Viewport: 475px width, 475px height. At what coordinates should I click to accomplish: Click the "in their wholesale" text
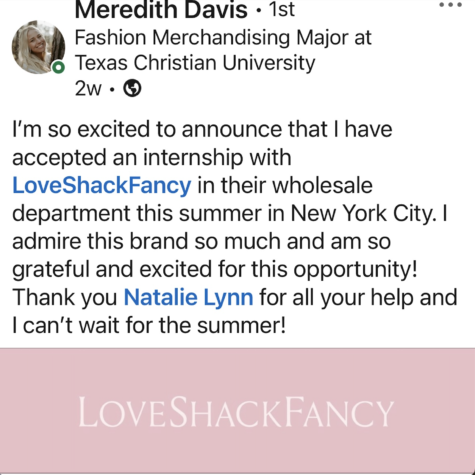pyautogui.click(x=285, y=185)
